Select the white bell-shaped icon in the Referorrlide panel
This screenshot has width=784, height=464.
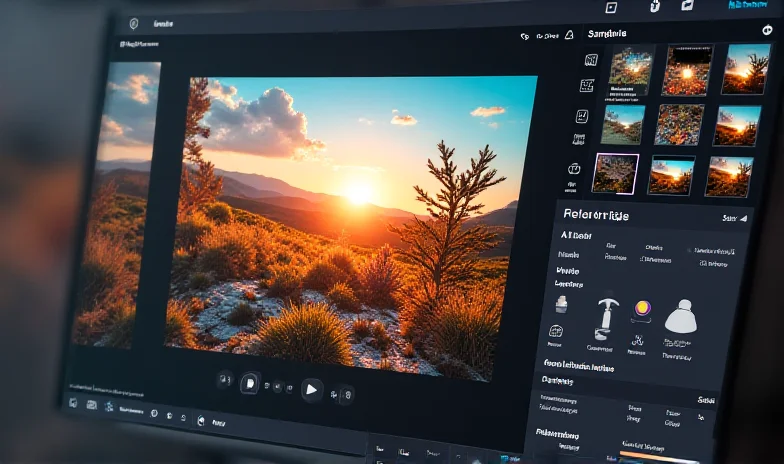pyautogui.click(x=680, y=316)
